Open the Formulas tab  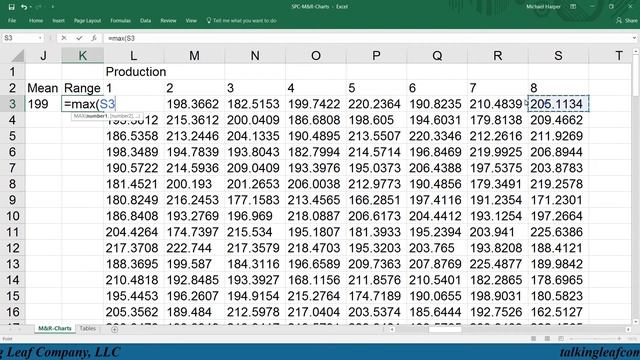120,20
